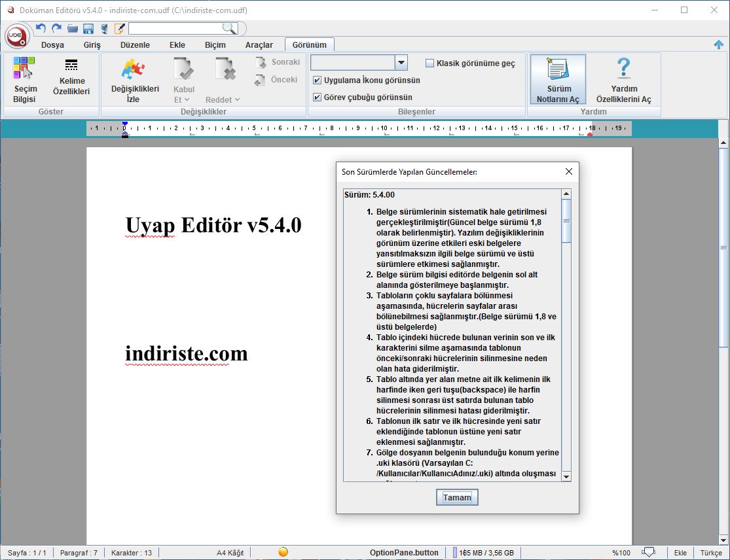Click the Bileşenler combo box field

[x=353, y=62]
